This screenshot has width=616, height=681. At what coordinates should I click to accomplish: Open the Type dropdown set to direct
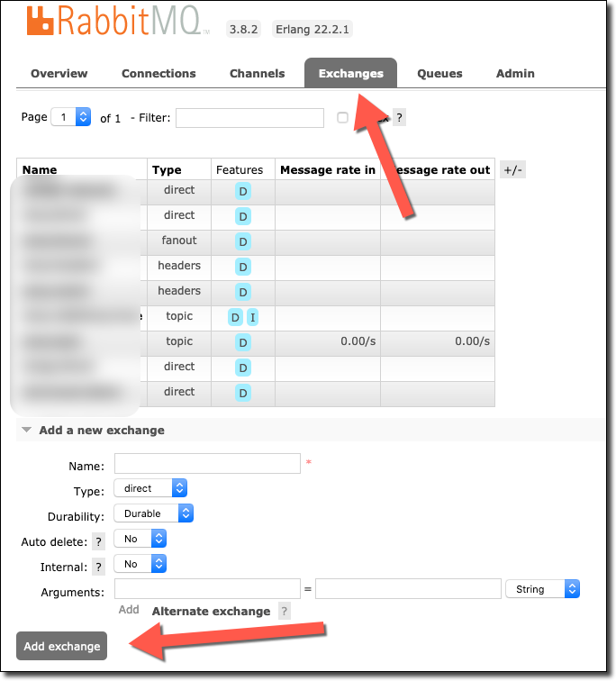tap(150, 488)
